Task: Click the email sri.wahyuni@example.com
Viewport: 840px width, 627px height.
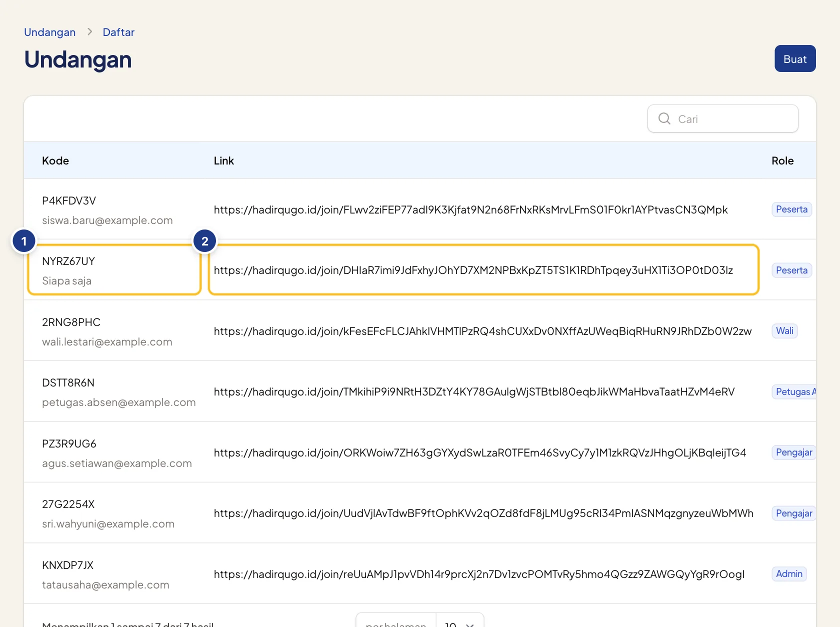Action: point(108,524)
